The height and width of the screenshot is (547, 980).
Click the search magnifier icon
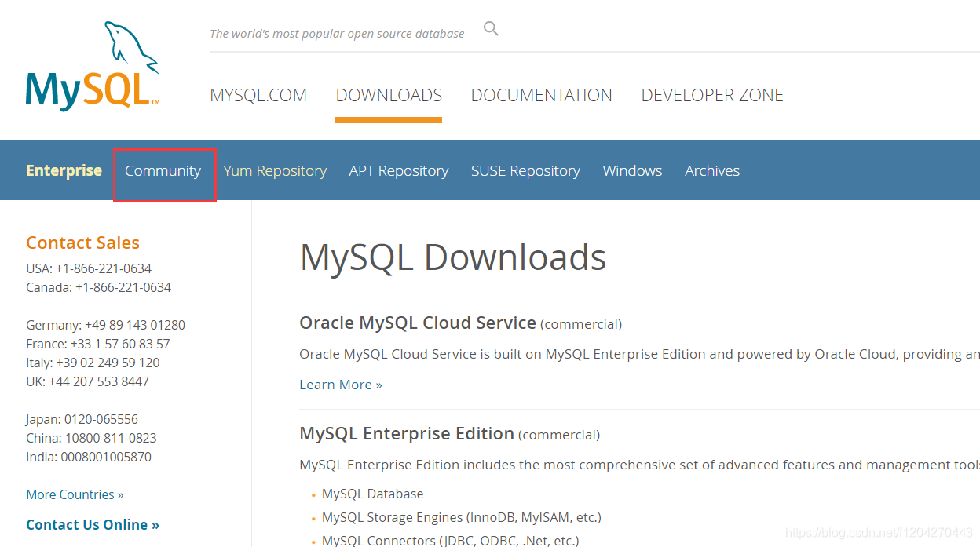491,30
